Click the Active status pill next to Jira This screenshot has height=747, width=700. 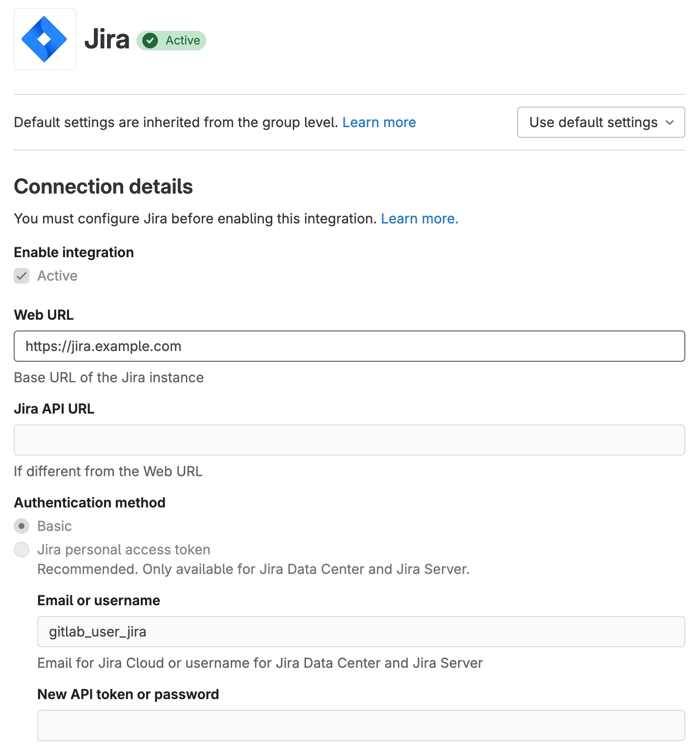point(171,41)
